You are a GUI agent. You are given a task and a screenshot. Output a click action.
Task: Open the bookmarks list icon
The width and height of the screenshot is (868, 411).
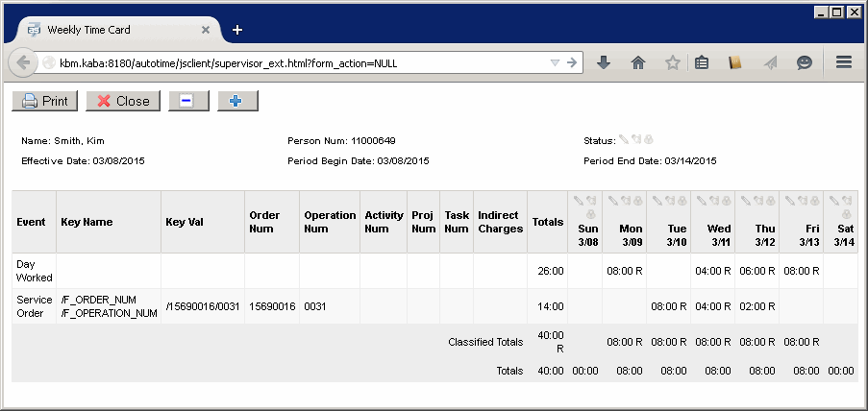click(x=703, y=62)
